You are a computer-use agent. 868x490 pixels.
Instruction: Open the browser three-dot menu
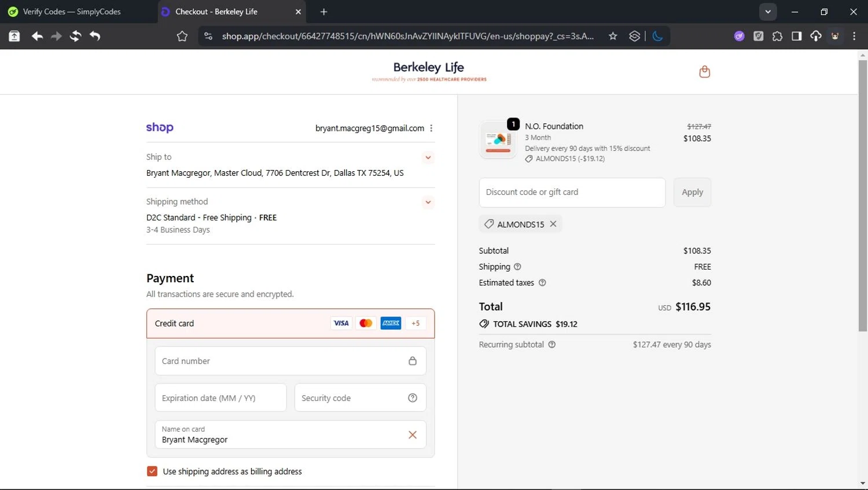[x=854, y=36]
